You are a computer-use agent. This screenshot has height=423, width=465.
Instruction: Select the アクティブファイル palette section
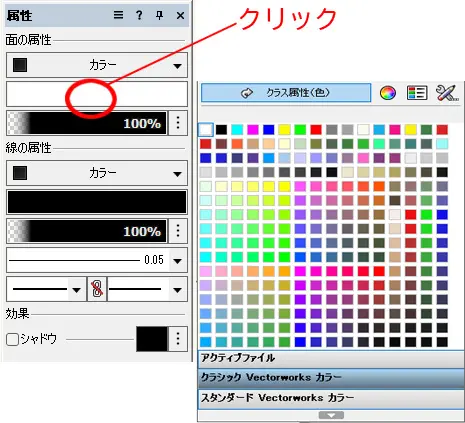(x=331, y=359)
